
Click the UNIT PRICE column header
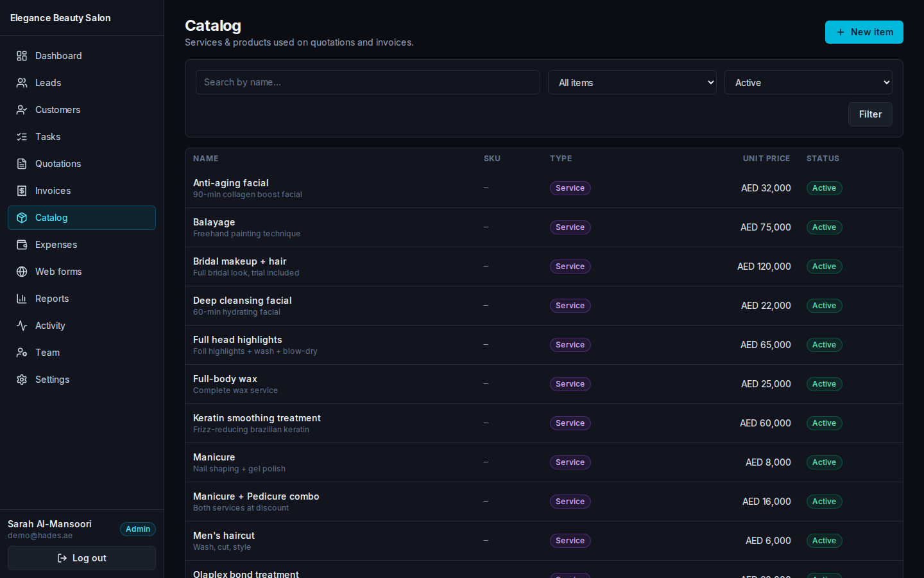[x=767, y=159]
